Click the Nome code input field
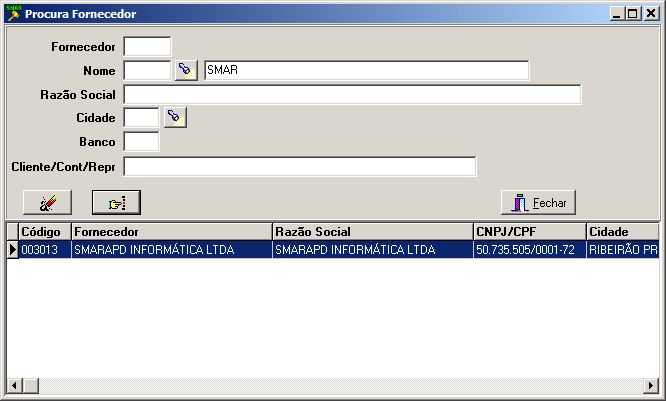The image size is (666, 401). click(x=147, y=70)
